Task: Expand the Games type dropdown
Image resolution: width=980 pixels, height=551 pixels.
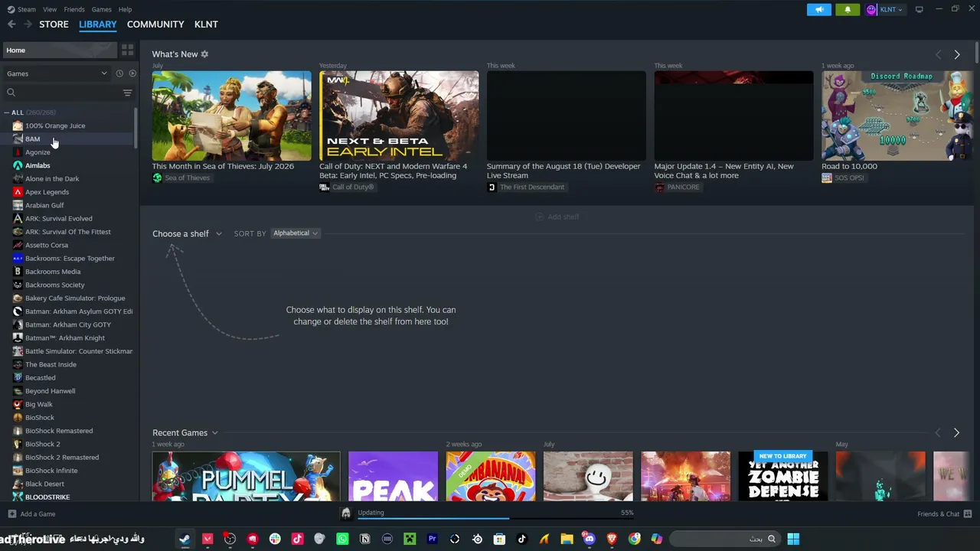Action: [x=57, y=73]
